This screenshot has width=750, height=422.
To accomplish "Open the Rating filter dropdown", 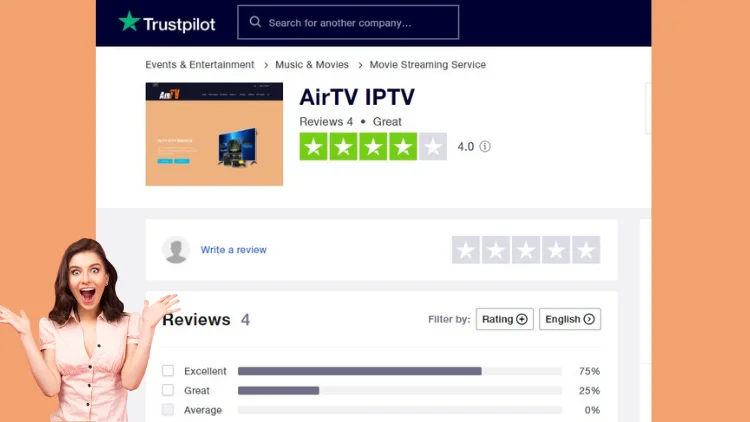I will click(505, 319).
